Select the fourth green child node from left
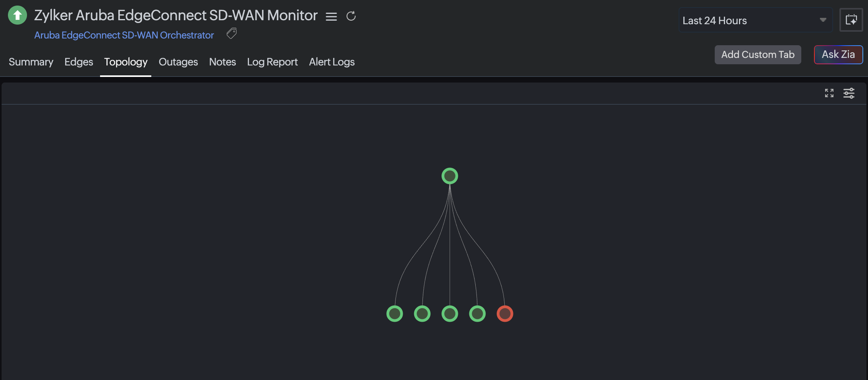868x380 pixels. [477, 314]
